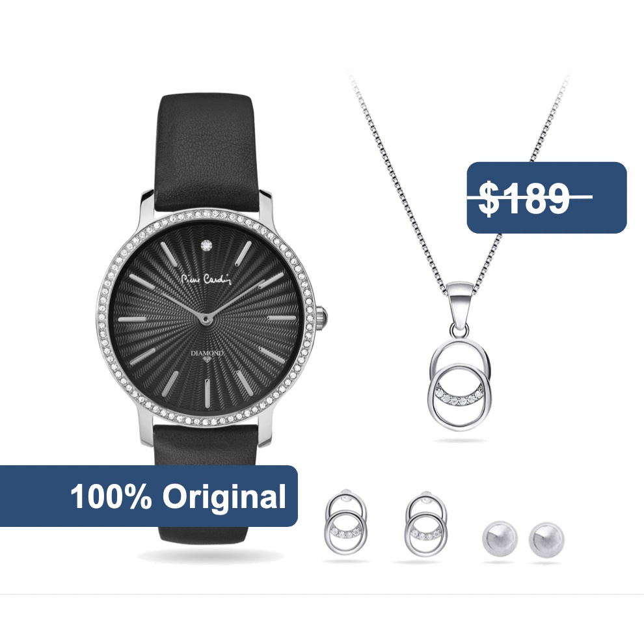Click the small diamond stone near twelve o'clock

tap(206, 245)
